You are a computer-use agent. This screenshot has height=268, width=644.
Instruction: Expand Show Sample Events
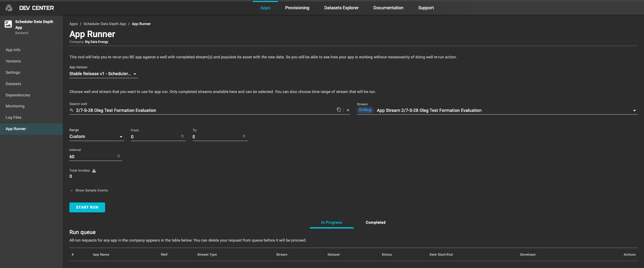click(x=89, y=190)
